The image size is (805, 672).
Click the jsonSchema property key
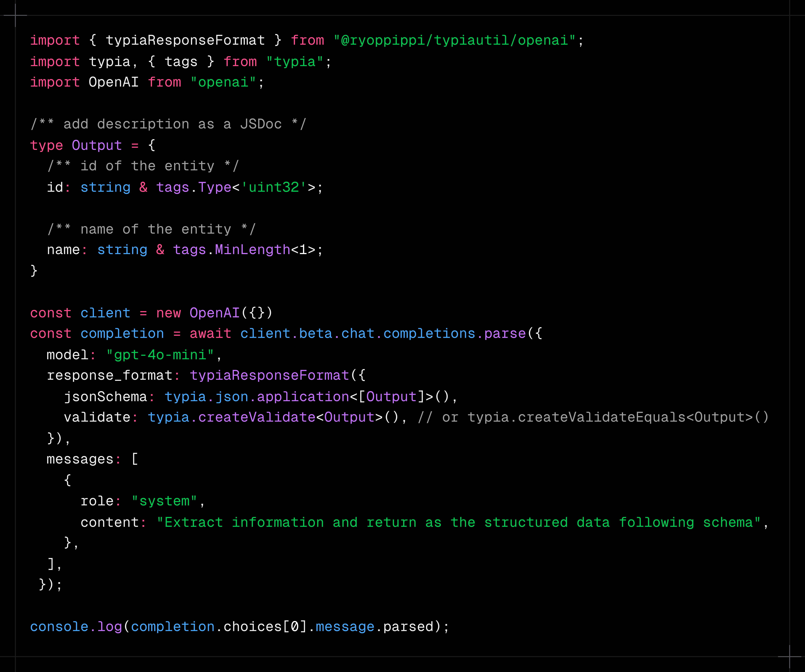coord(105,396)
